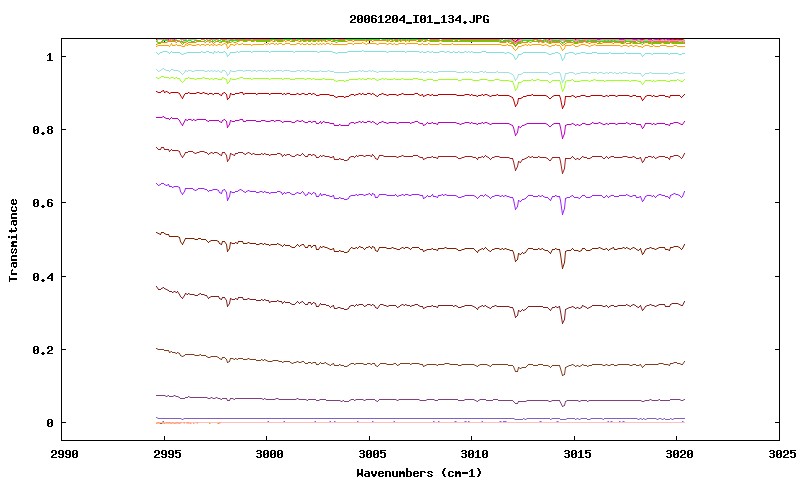Click the plot title 20061204_I01_134.JPG

(x=419, y=19)
